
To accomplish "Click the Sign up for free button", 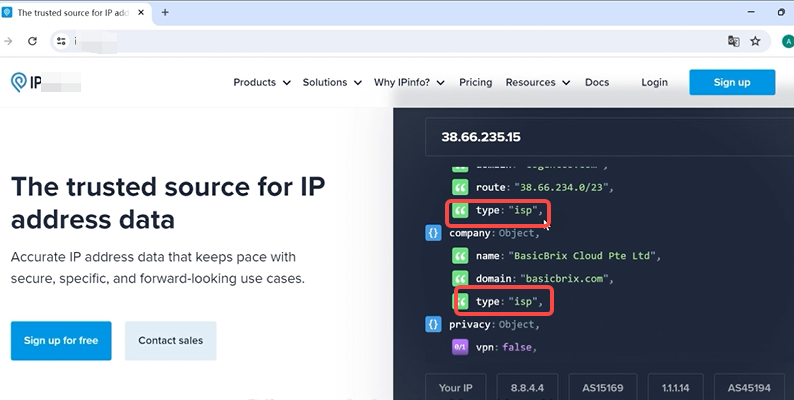I will 61,340.
